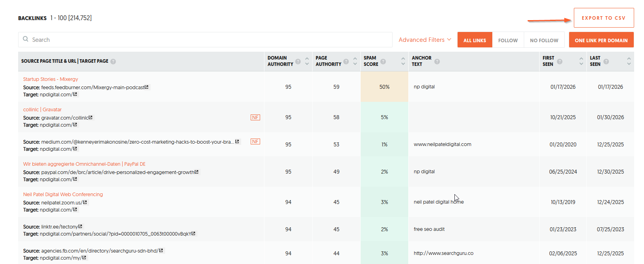Click anchor text free seo audit
The height and width of the screenshot is (264, 644).
[x=429, y=229]
